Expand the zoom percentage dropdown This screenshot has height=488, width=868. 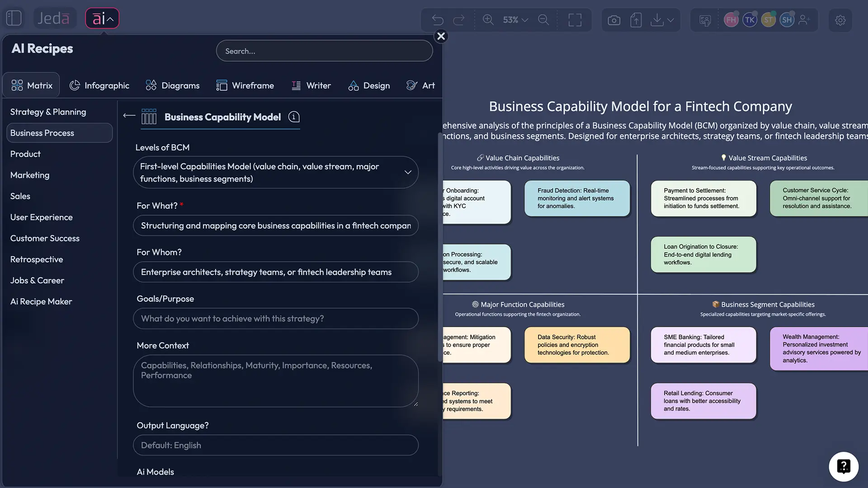pos(524,20)
